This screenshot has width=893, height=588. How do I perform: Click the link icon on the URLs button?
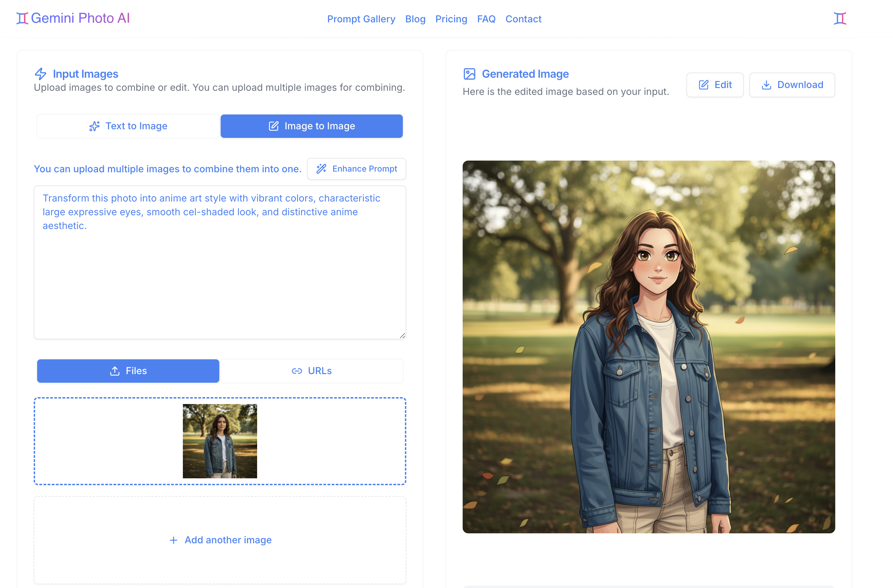tap(296, 371)
